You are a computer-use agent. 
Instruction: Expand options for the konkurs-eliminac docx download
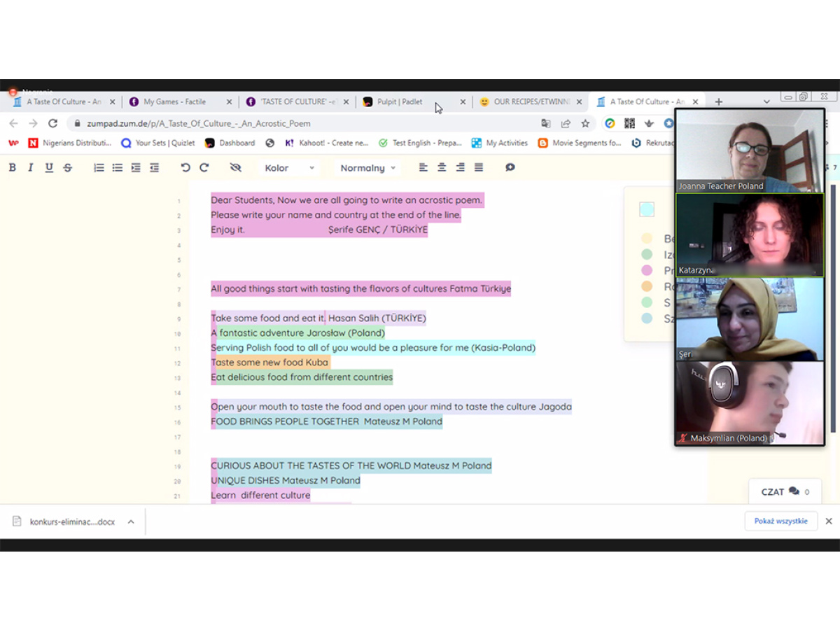coord(131,521)
